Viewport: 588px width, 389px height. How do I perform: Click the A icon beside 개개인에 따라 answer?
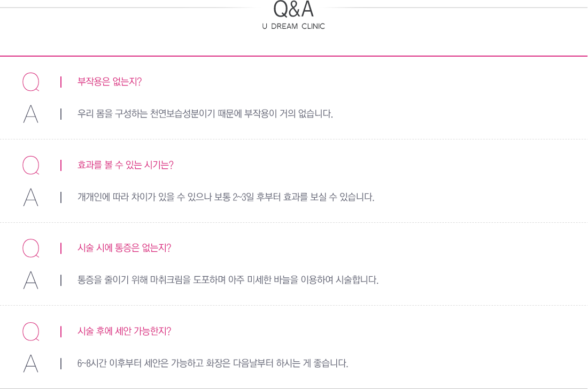pos(31,197)
